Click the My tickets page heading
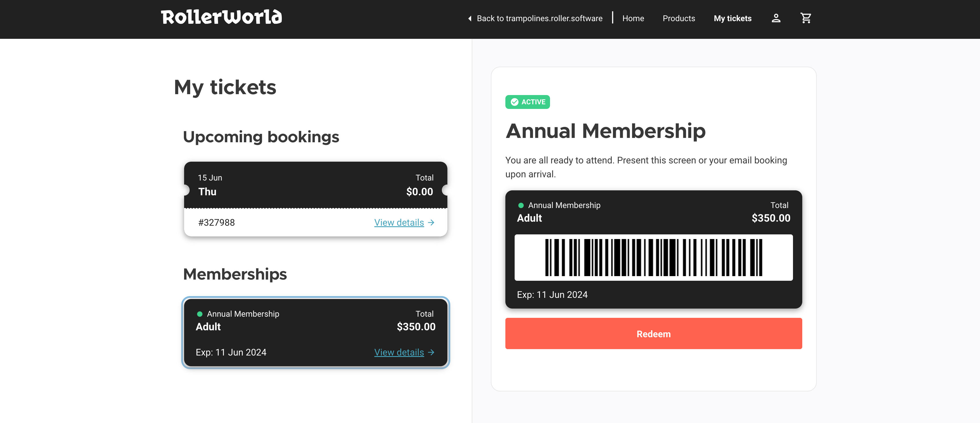Viewport: 980px width, 423px height. point(225,87)
